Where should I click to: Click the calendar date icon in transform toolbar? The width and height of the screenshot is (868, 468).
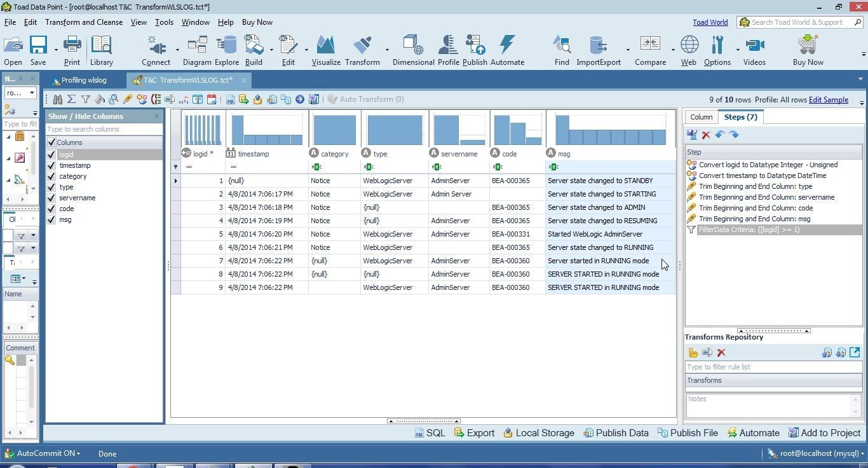click(212, 99)
